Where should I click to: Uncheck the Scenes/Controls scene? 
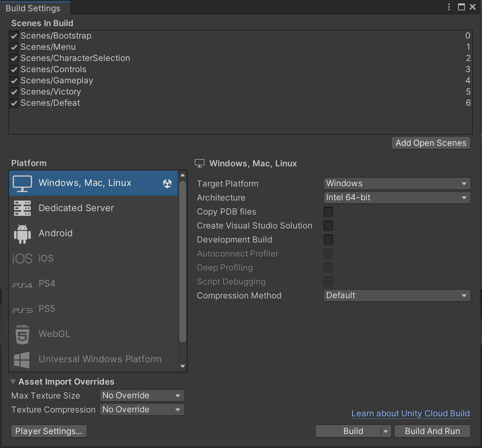(14, 69)
